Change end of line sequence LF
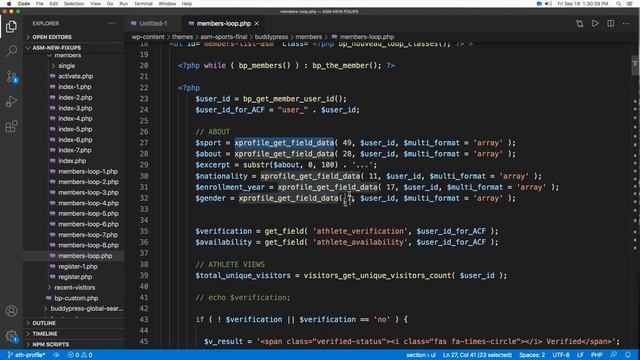Viewport: 640px width, 360px height. point(580,355)
